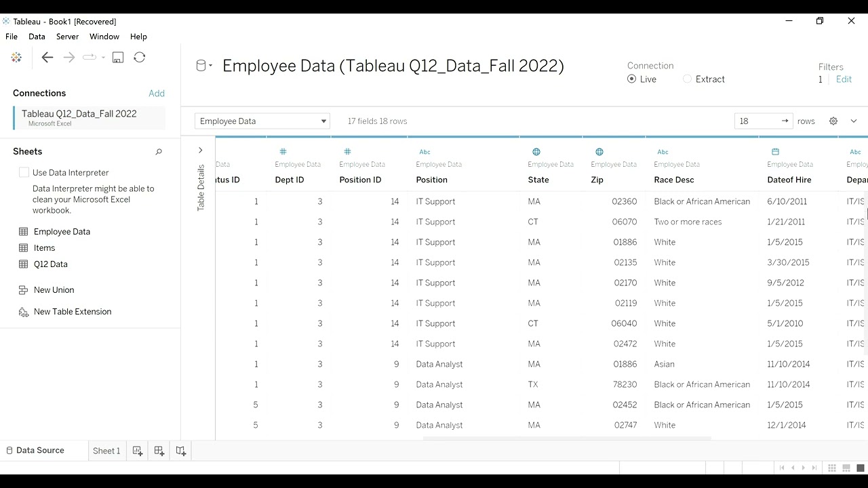Restore down the Tableau window
Viewport: 868px width, 488px height.
820,21
